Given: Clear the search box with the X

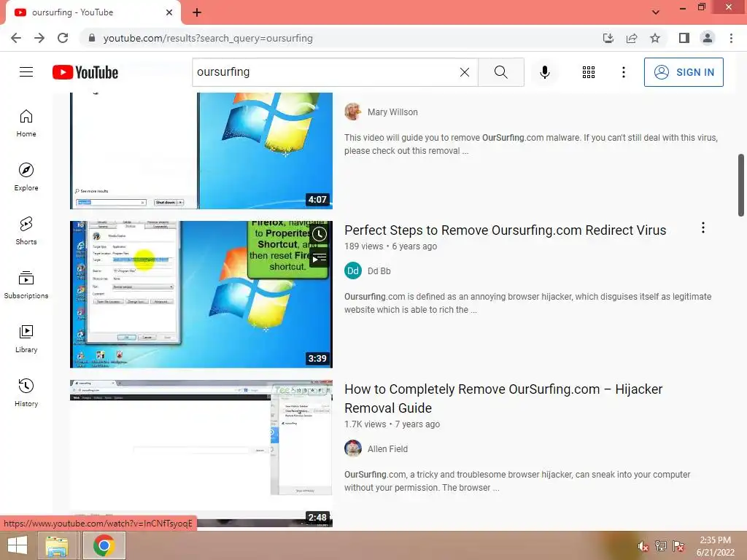Looking at the screenshot, I should (465, 72).
